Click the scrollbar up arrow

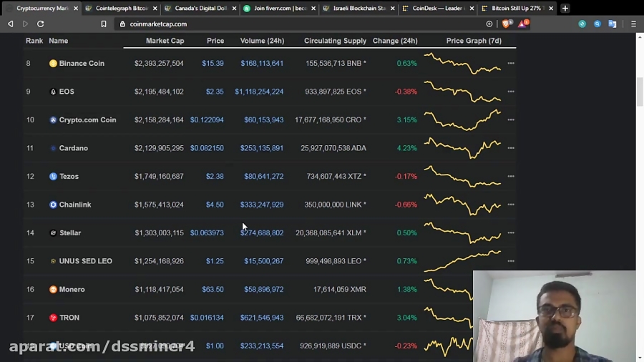(x=640, y=37)
